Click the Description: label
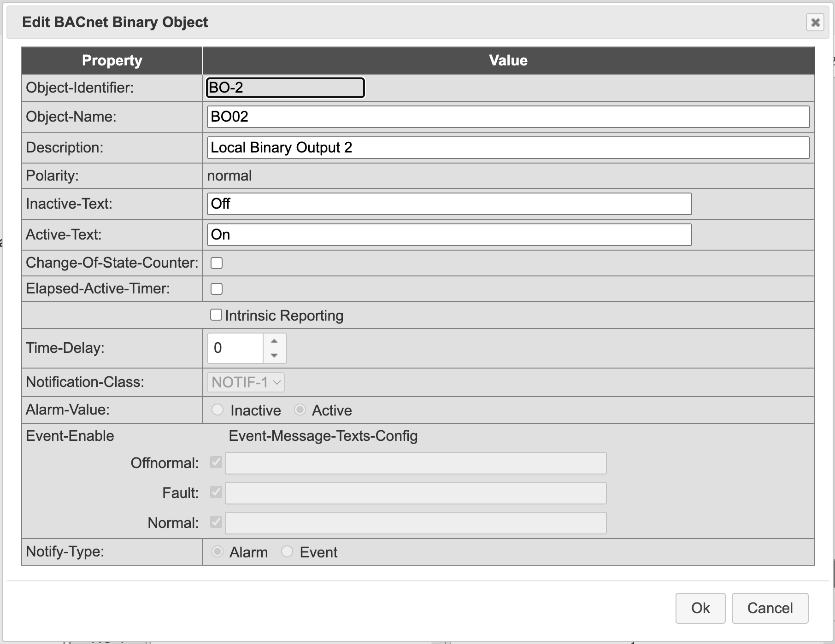 click(65, 147)
